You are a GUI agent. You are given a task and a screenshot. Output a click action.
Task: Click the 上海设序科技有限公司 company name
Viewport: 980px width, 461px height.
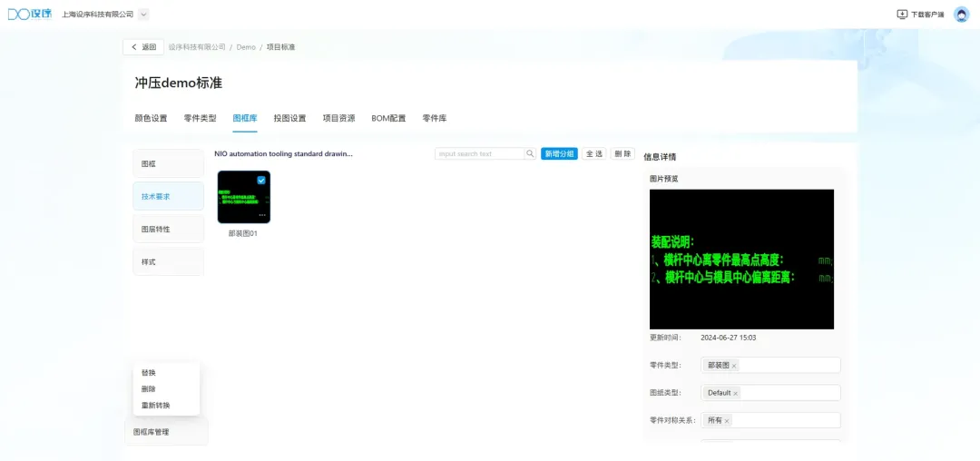point(97,15)
